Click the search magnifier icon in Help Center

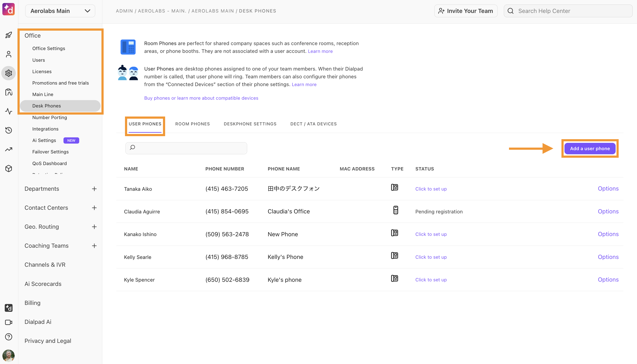point(511,11)
